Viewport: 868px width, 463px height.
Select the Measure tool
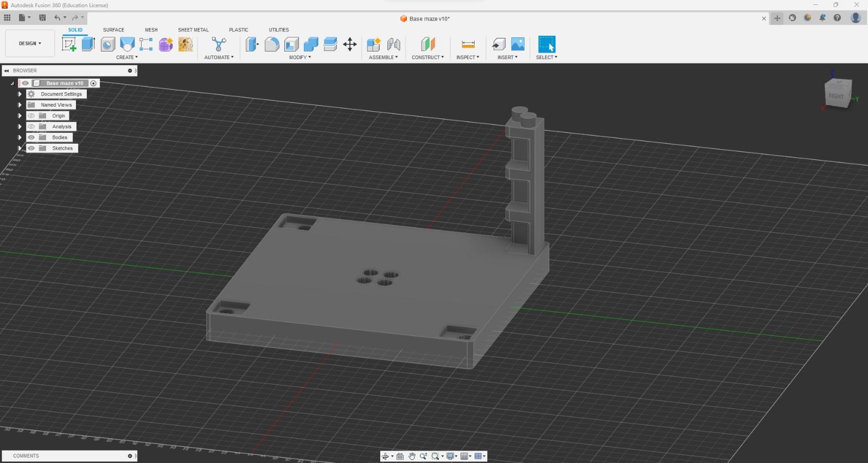[x=468, y=44]
